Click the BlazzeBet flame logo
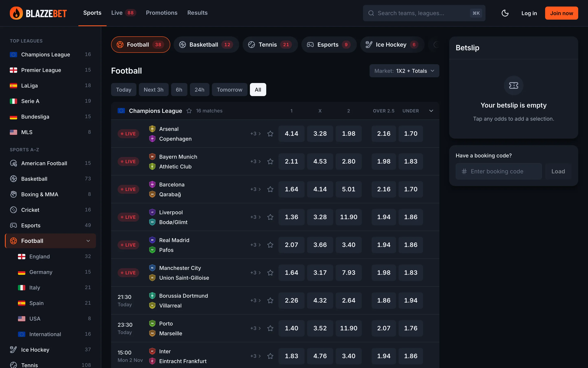Viewport: 588px width, 368px height. [16, 13]
